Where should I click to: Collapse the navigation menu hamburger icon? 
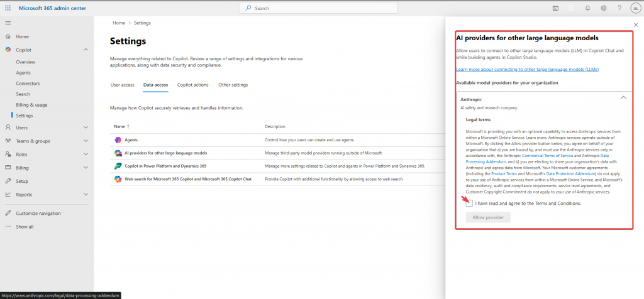click(x=8, y=23)
